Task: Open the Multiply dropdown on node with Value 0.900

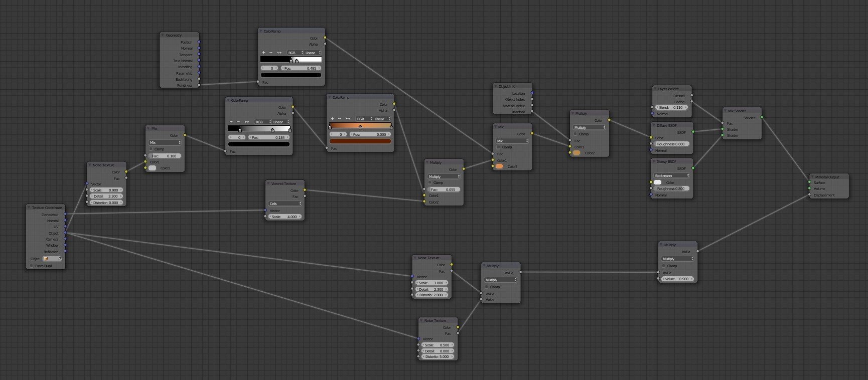Action: click(677, 259)
